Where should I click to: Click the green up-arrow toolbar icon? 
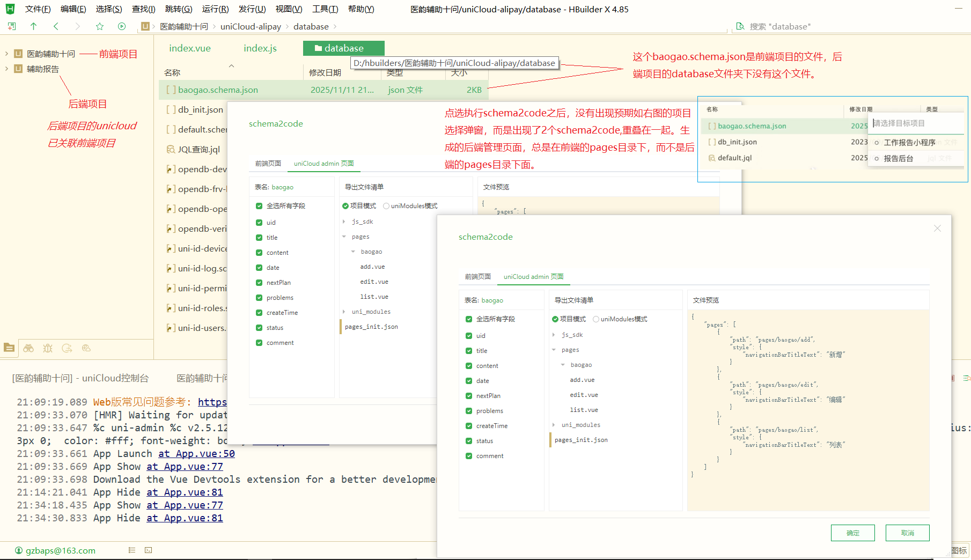34,26
